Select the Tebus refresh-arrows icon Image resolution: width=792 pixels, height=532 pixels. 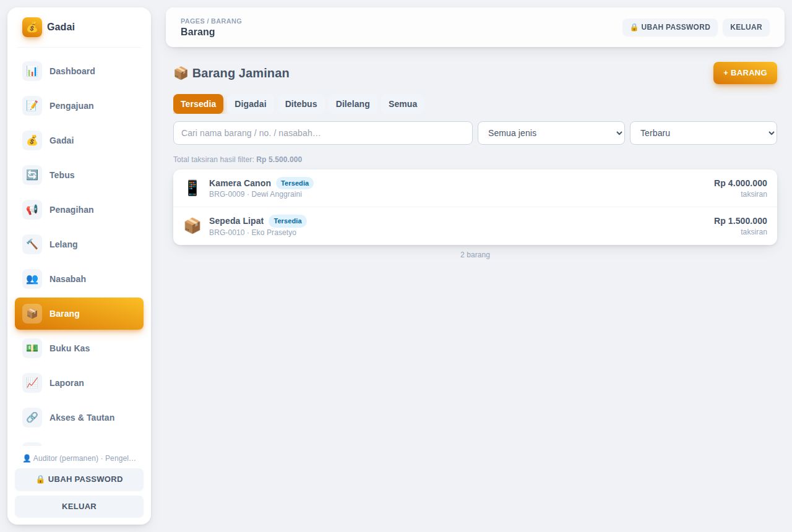coord(32,175)
